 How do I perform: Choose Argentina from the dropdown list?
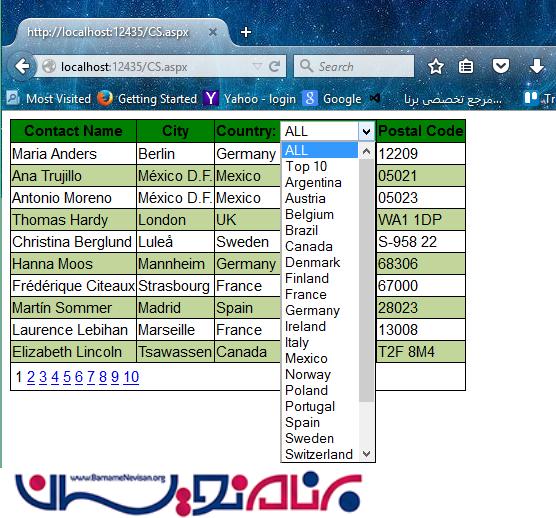click(x=320, y=182)
